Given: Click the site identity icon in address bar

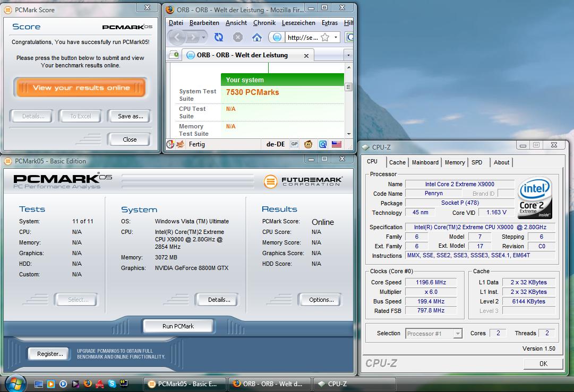Looking at the screenshot, I should (x=277, y=37).
